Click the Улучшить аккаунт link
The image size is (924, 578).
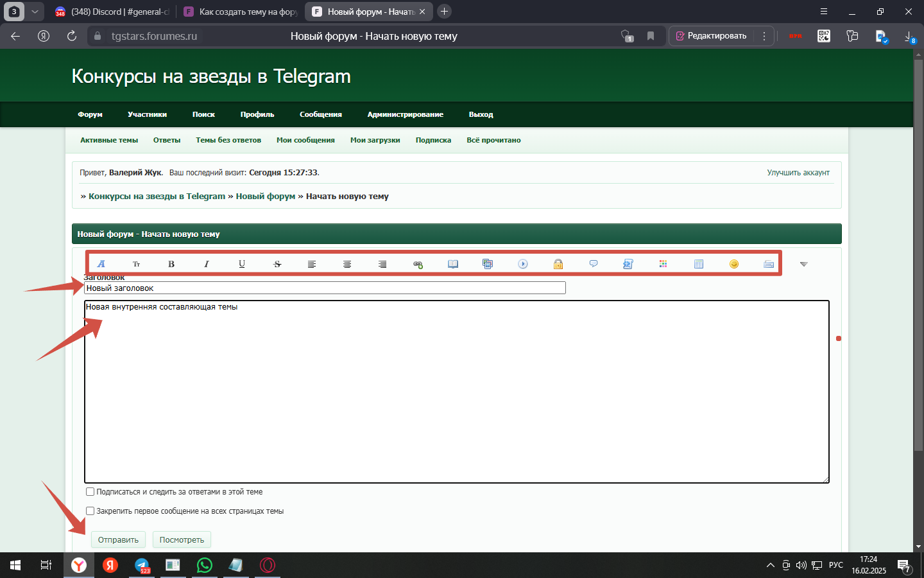click(x=798, y=173)
